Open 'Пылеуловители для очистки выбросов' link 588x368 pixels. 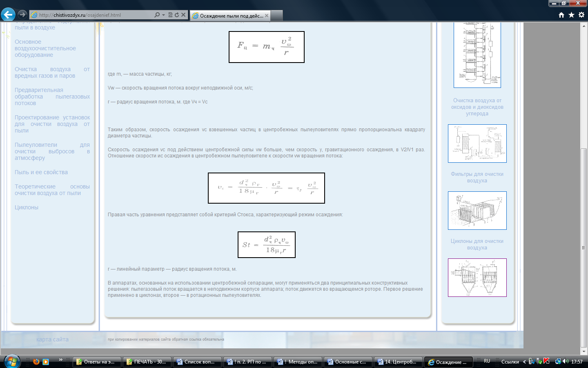52,151
